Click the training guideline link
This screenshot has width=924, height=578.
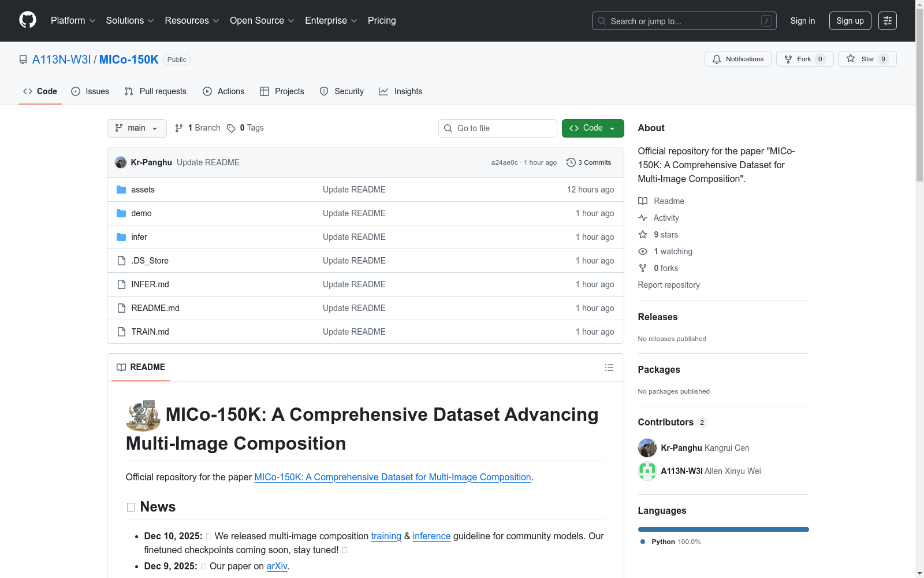[386, 536]
